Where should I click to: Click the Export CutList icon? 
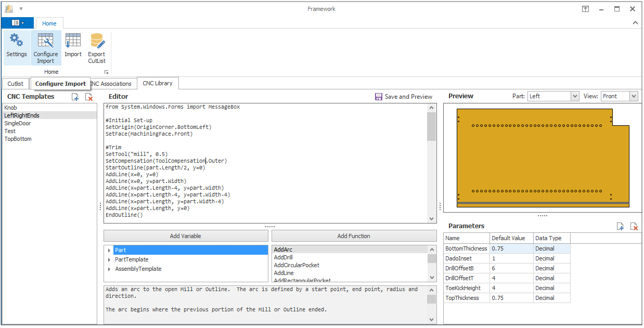pyautogui.click(x=97, y=48)
